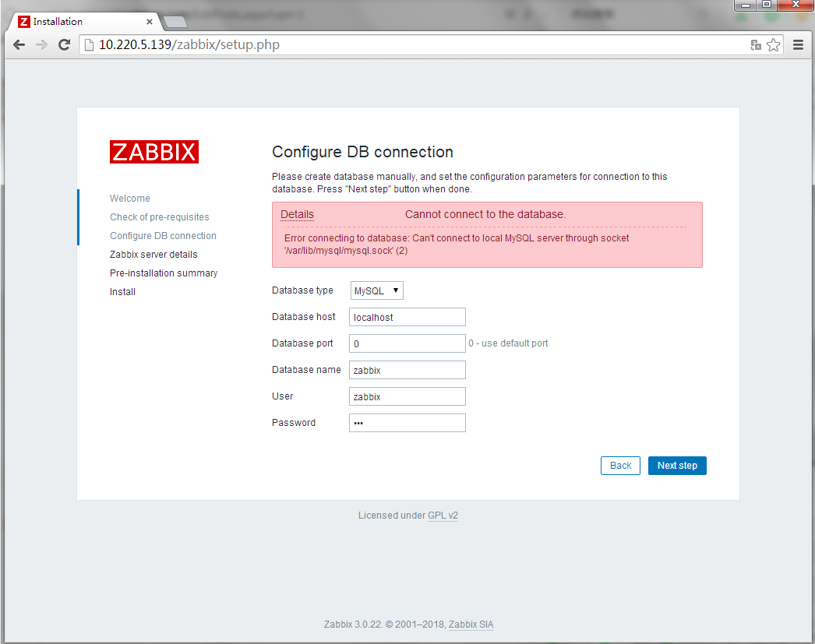Open a new browser tab
Image resolution: width=815 pixels, height=644 pixels.
[175, 22]
